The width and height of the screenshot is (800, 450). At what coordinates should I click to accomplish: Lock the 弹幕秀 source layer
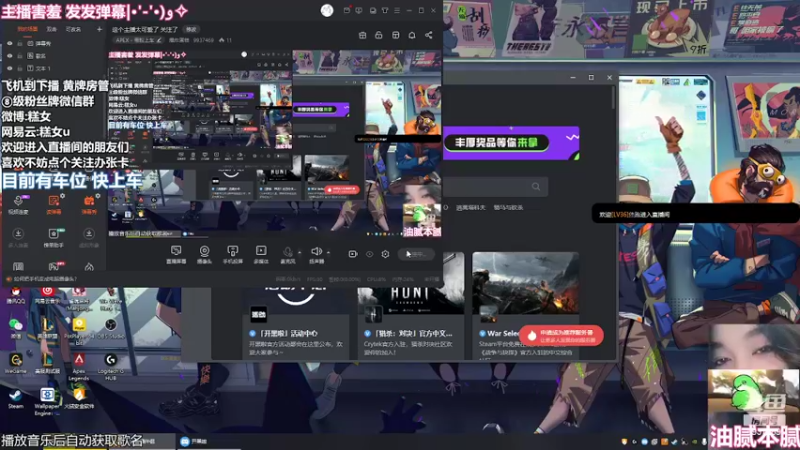pyautogui.click(x=20, y=44)
